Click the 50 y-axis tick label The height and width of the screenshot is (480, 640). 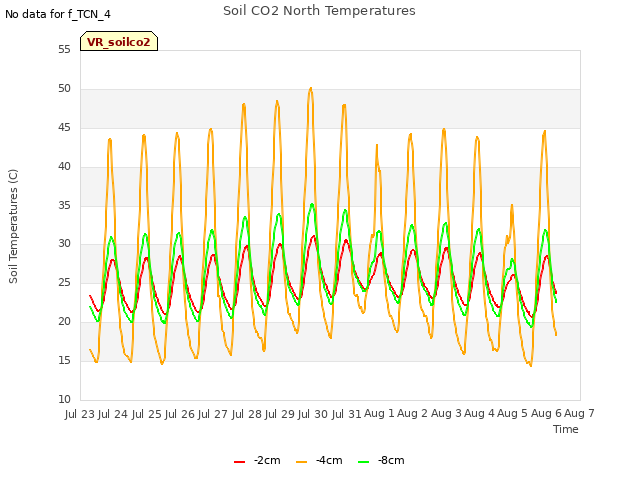tap(64, 89)
